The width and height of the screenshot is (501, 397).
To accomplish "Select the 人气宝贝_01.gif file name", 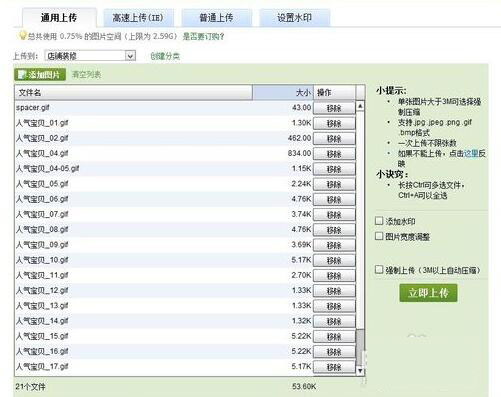I will click(42, 123).
